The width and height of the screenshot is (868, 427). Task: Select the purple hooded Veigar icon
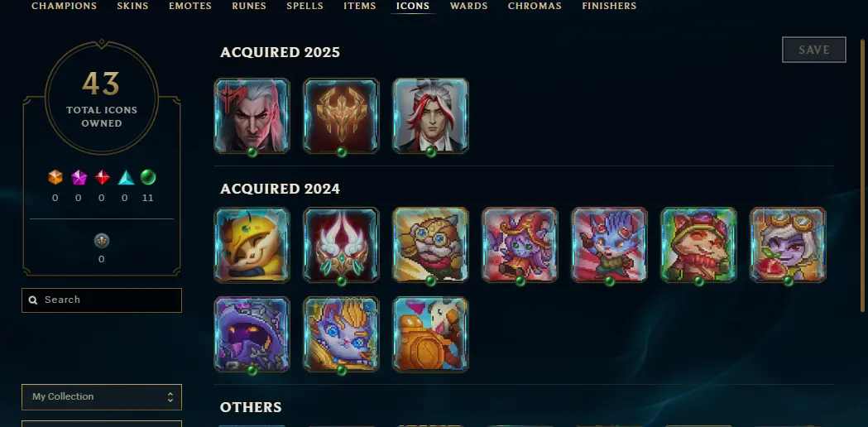252,334
